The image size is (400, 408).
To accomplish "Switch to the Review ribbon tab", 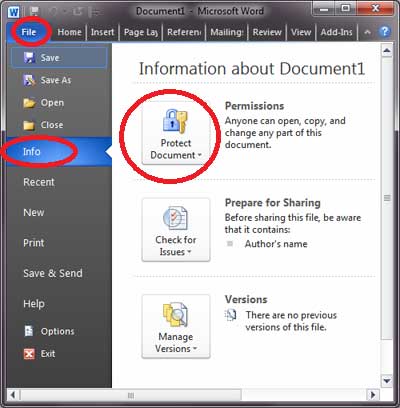I will pyautogui.click(x=267, y=32).
